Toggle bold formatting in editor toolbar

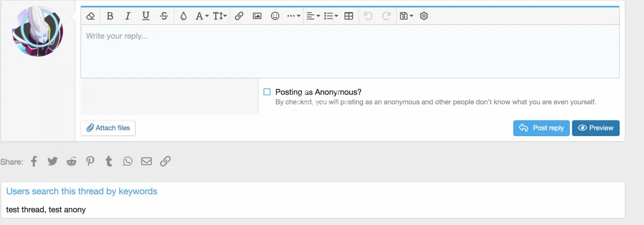(110, 16)
